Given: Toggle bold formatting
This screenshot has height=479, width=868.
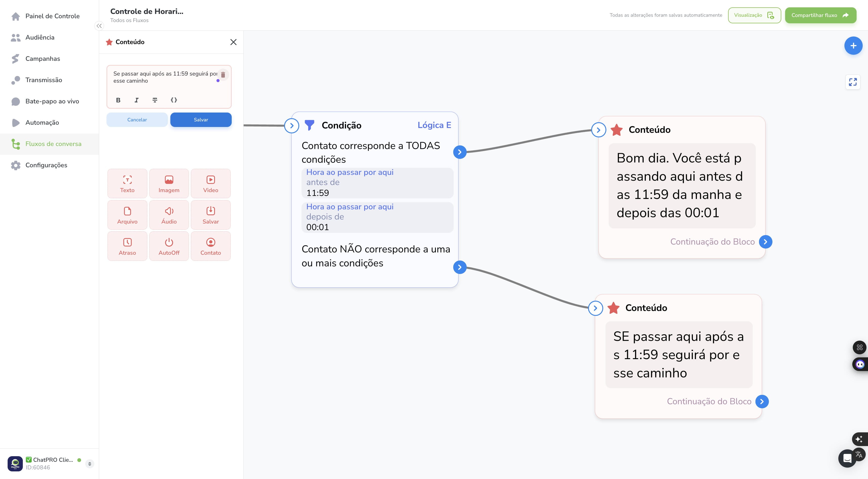Looking at the screenshot, I should pos(118,100).
